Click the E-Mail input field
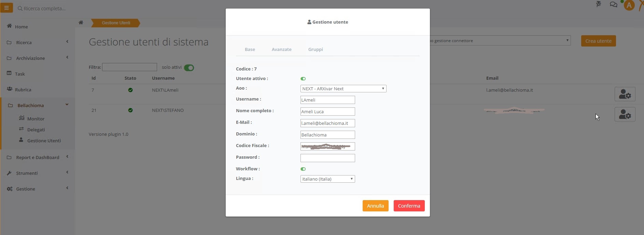644x235 pixels. [327, 123]
